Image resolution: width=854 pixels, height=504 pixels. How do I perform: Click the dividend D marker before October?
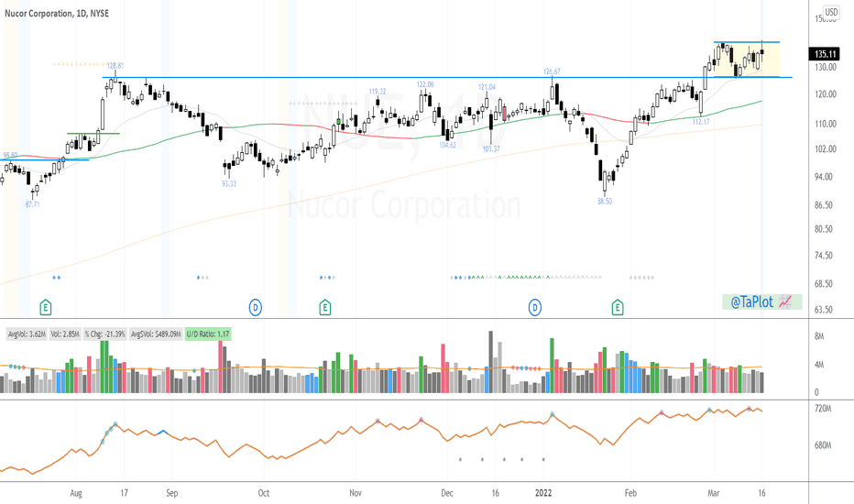pos(256,308)
